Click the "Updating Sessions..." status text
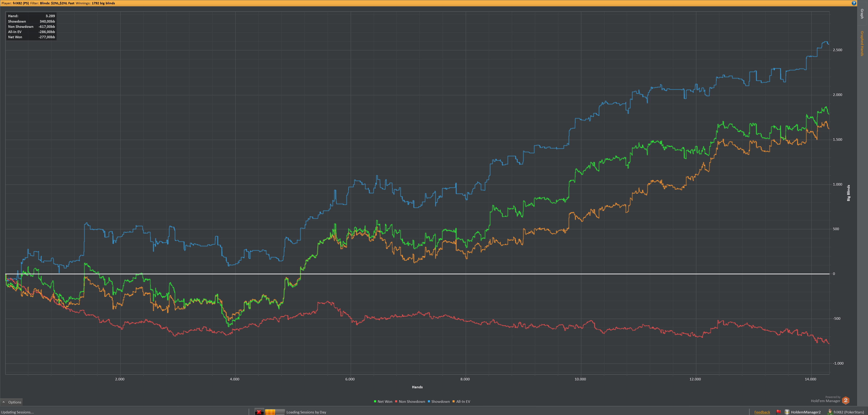Image resolution: width=868 pixels, height=415 pixels. click(17, 412)
